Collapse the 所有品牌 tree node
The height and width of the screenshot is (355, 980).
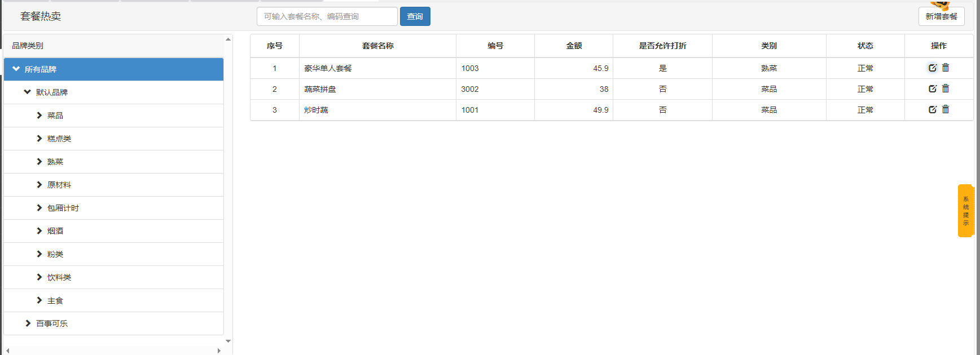coord(16,69)
